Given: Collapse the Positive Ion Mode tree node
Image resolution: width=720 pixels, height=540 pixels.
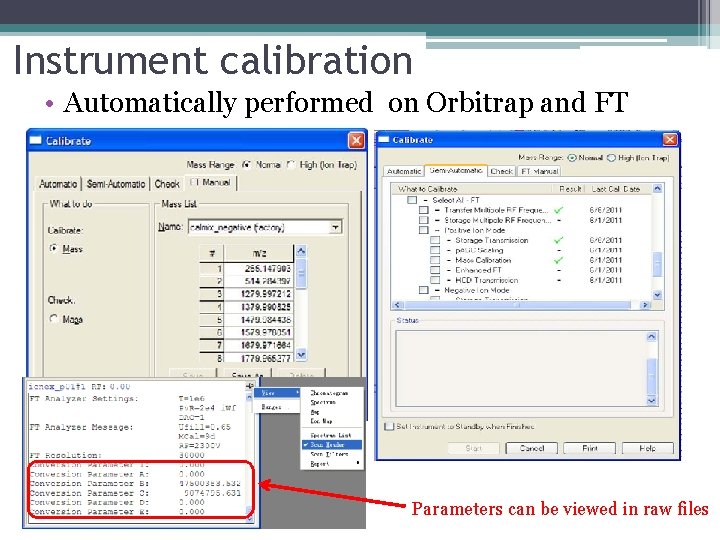Looking at the screenshot, I should click(x=437, y=230).
